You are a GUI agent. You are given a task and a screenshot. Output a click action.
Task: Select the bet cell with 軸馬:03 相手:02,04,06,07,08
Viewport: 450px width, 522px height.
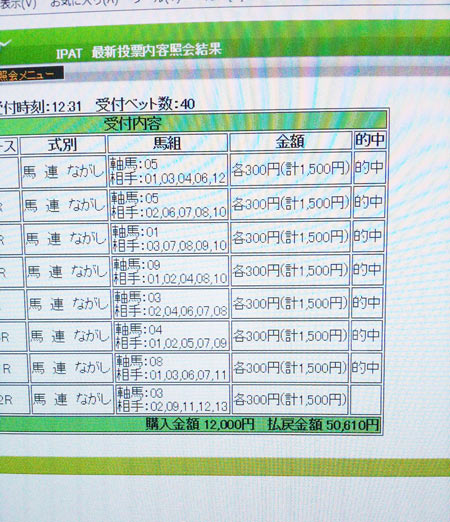pos(171,304)
